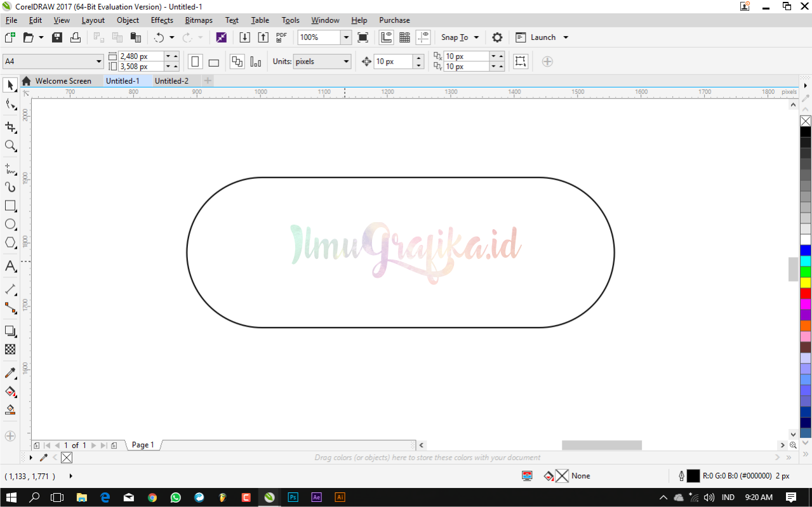Screen dimensions: 812x507
Task: Open the Effects menu
Action: click(x=162, y=20)
